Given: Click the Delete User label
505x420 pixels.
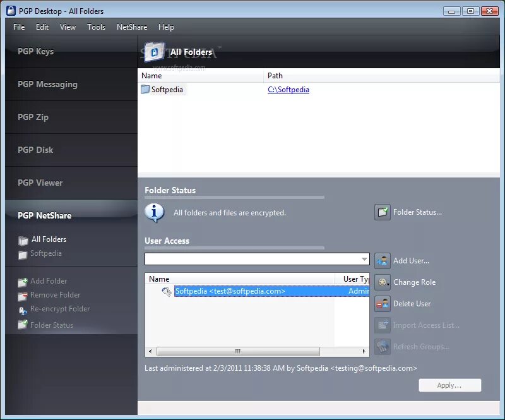Looking at the screenshot, I should (412, 304).
